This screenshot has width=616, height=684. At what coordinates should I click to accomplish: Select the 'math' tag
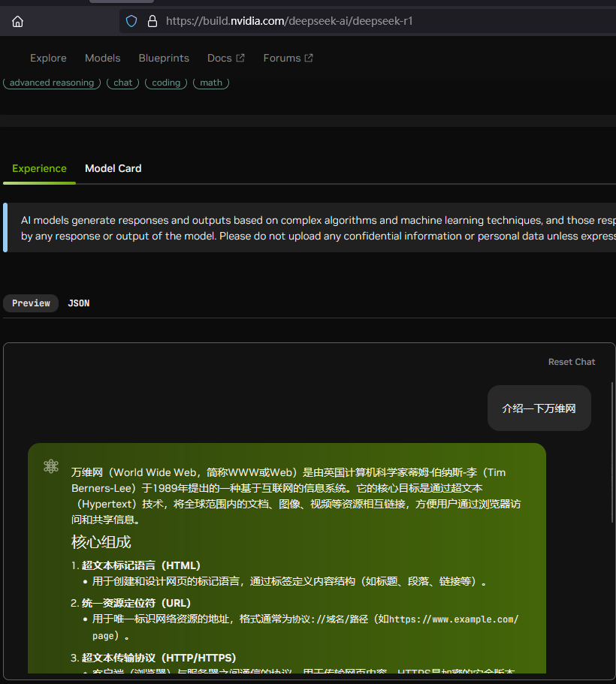(x=211, y=83)
